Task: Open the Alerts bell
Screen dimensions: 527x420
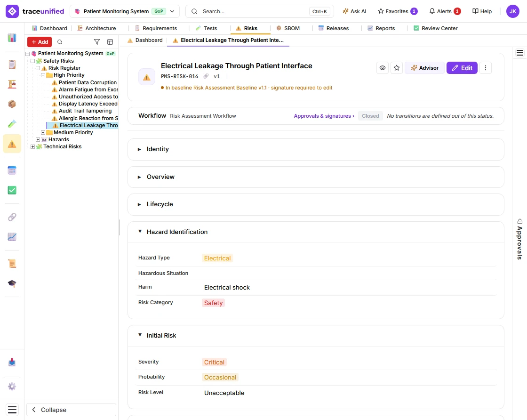Action: (x=445, y=11)
